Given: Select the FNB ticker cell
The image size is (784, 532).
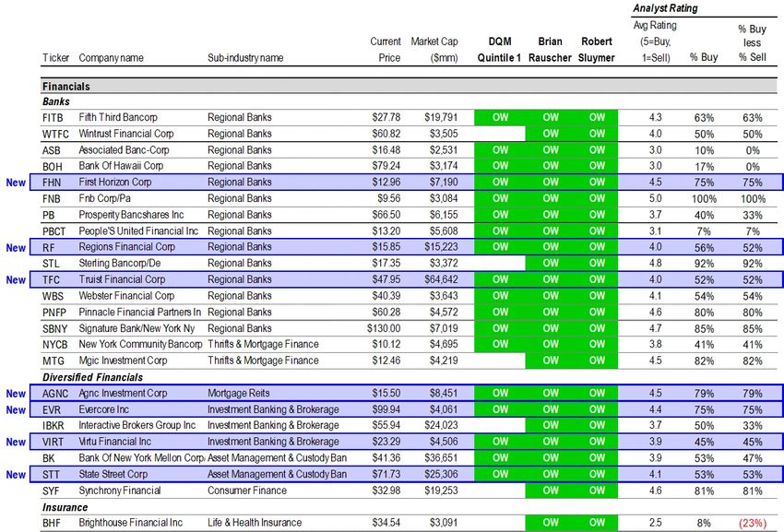Looking at the screenshot, I should pos(51,198).
